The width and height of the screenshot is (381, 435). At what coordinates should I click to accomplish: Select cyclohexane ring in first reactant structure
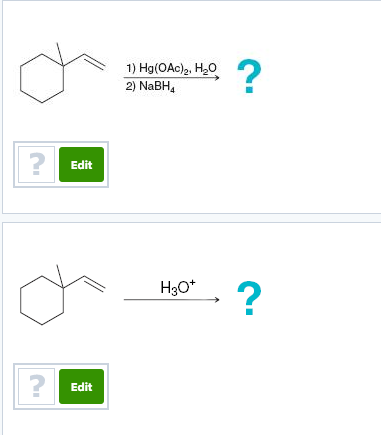[x=42, y=78]
